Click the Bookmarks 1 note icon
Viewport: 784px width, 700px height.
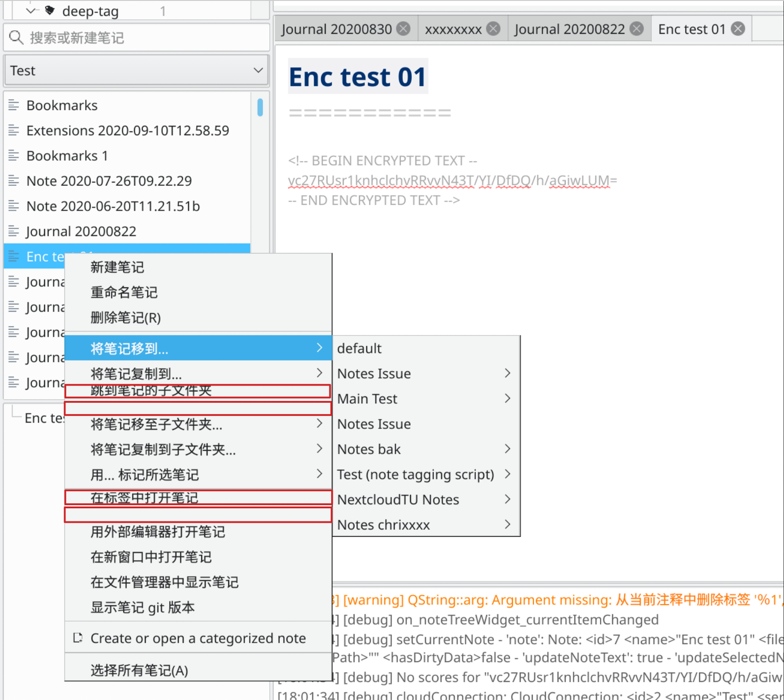click(x=14, y=156)
